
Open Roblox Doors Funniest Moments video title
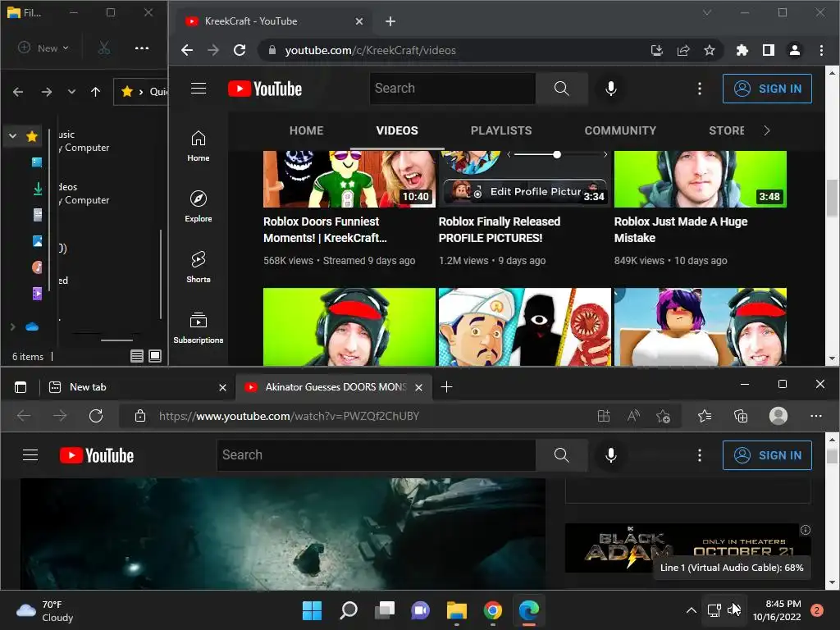pos(325,230)
